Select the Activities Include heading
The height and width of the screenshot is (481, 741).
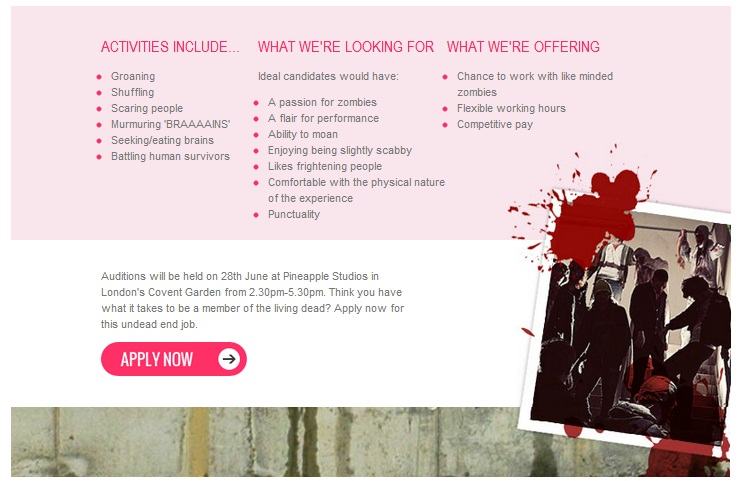(170, 47)
